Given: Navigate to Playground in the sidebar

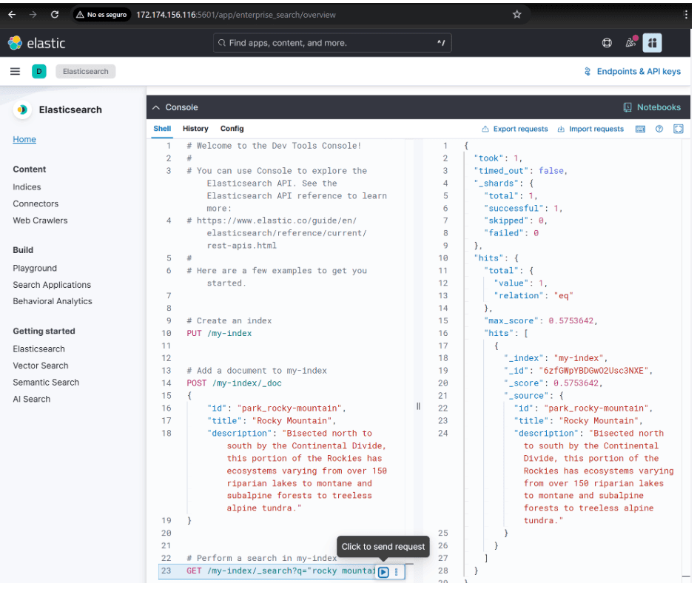Looking at the screenshot, I should tap(35, 268).
